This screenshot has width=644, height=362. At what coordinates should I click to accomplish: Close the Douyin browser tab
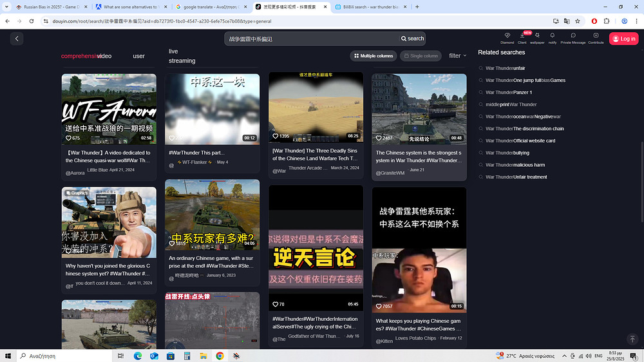(325, 7)
